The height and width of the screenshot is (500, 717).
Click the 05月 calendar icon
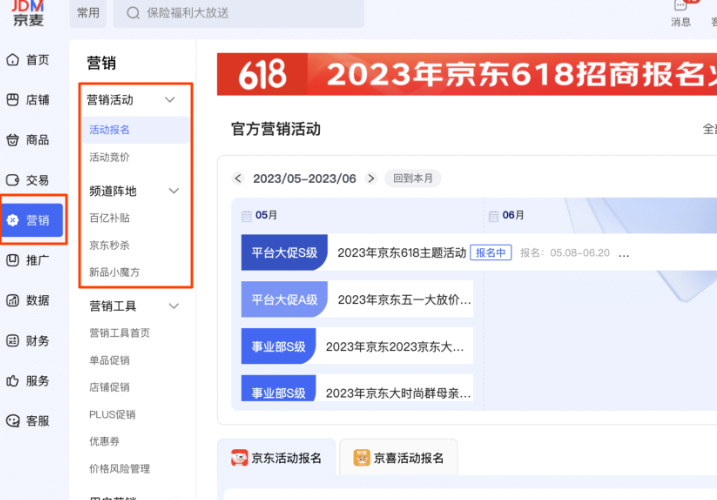click(x=246, y=216)
